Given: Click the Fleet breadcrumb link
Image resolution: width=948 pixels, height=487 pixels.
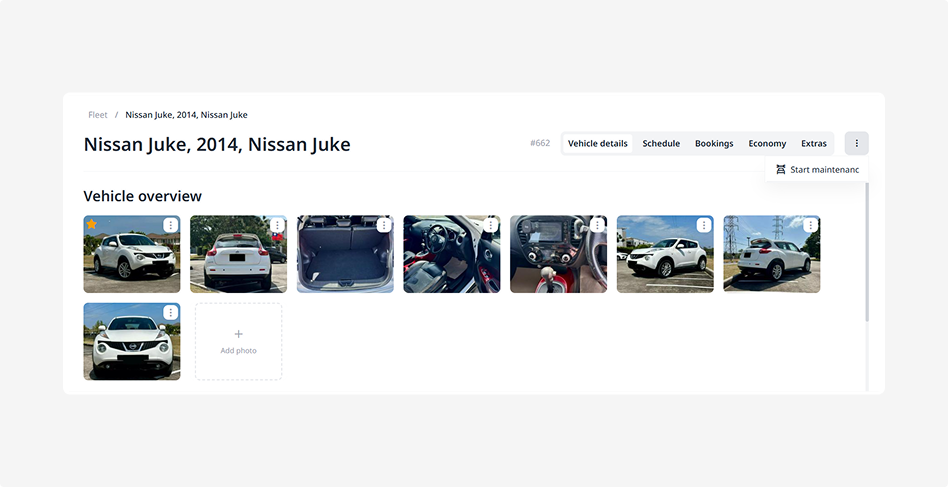Looking at the screenshot, I should coord(98,115).
